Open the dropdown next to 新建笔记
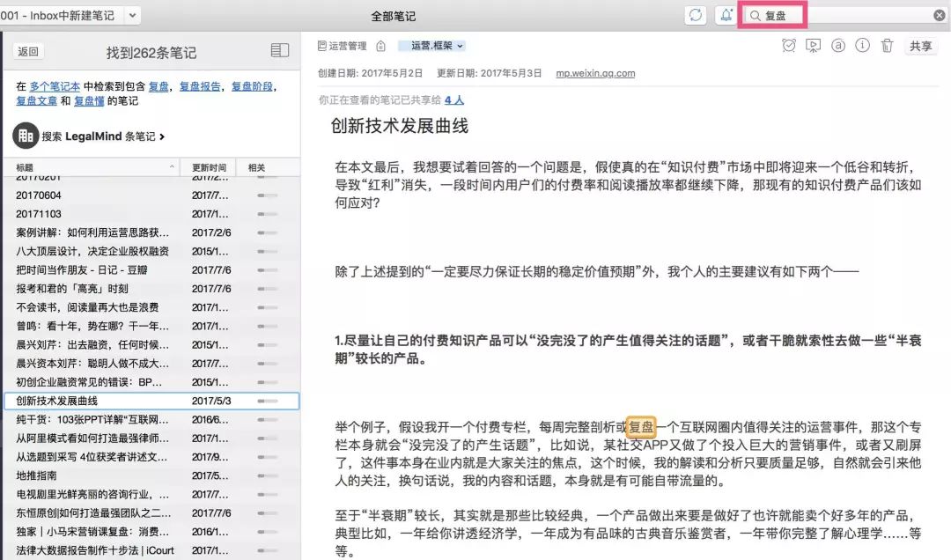The image size is (951, 560). pyautogui.click(x=132, y=15)
